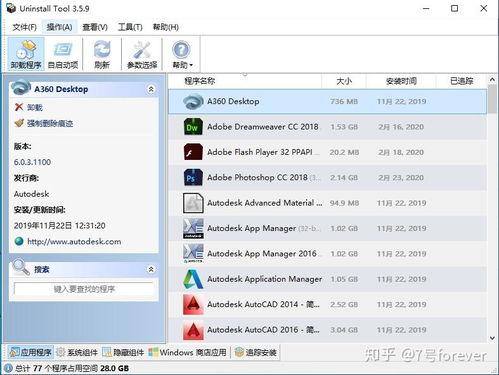Open the Preferences tool (参数选择)

point(142,54)
